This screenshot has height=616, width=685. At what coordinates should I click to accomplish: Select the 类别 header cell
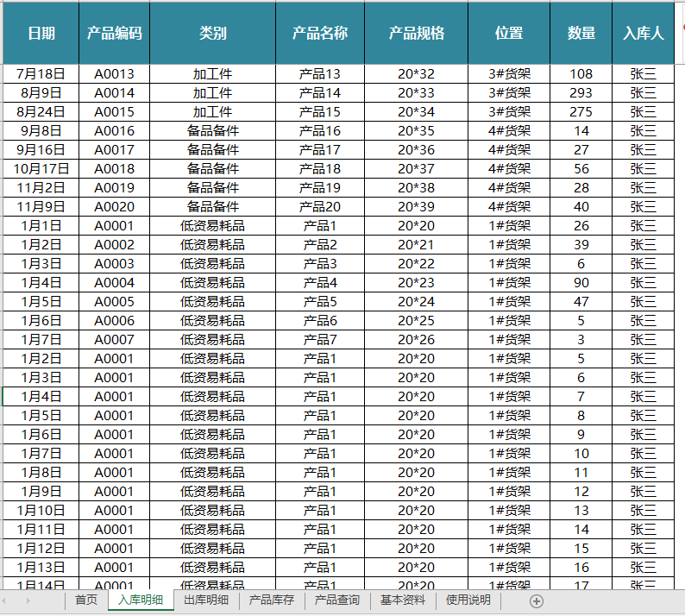click(x=213, y=33)
